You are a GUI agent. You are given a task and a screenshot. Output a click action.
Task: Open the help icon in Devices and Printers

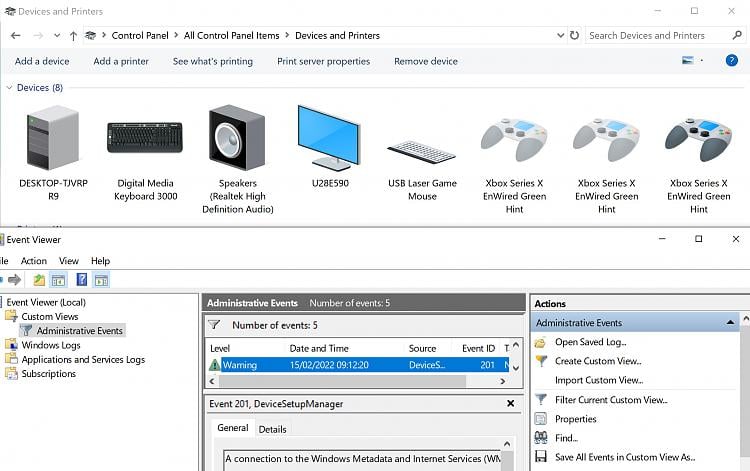point(731,61)
